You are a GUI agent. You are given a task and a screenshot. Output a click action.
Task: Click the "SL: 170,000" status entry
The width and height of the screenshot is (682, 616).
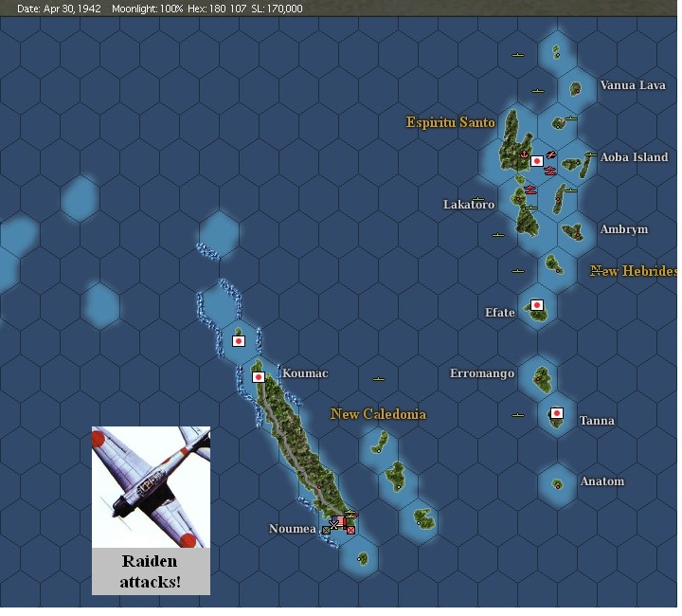pyautogui.click(x=277, y=9)
